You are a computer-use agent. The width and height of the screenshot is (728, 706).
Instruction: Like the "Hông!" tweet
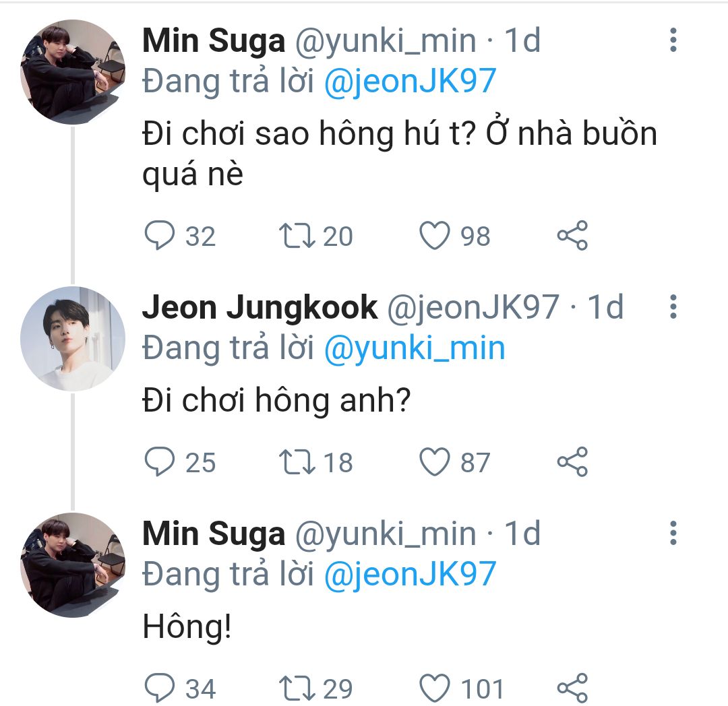coord(435,688)
